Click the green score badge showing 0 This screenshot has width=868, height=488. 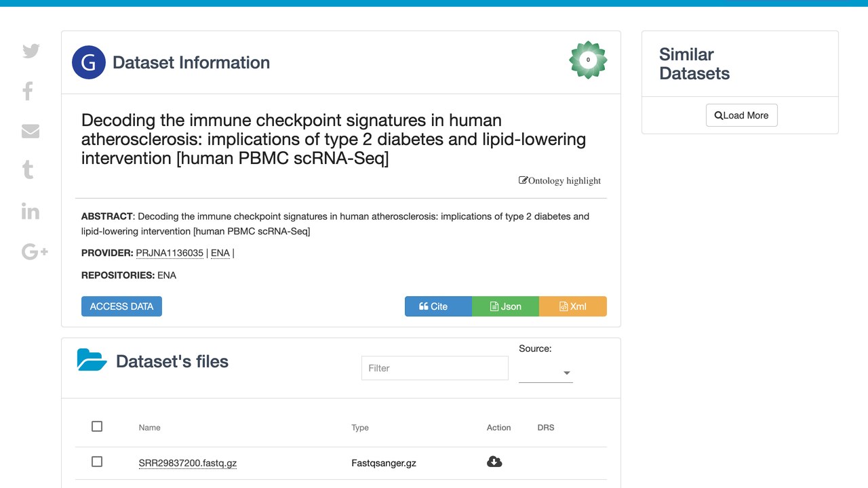(x=588, y=60)
